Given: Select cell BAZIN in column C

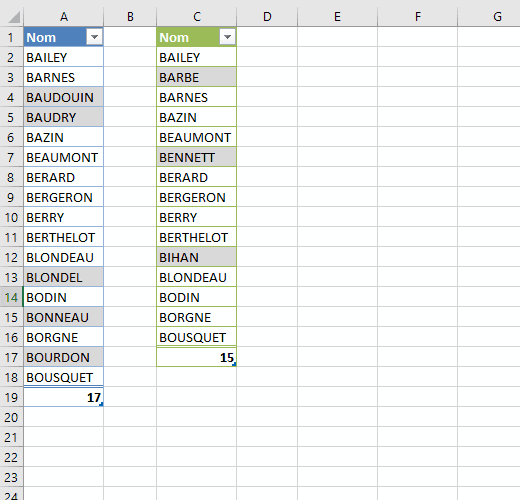Looking at the screenshot, I should pos(197,117).
